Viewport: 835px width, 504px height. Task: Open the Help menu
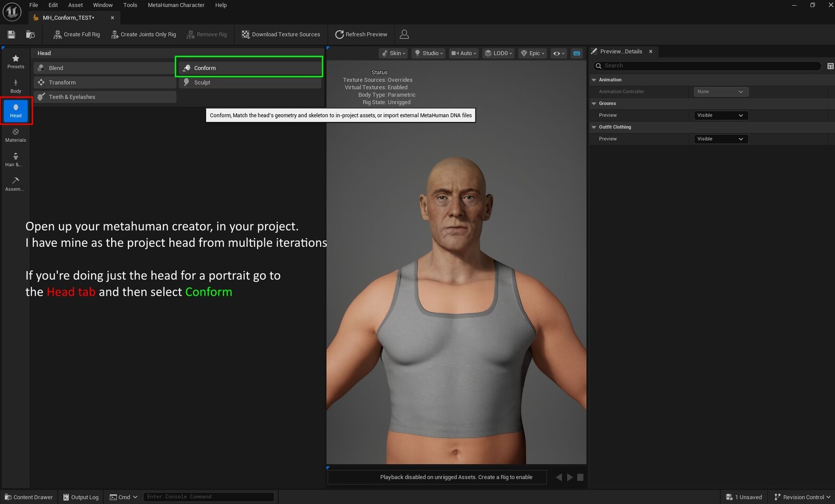221,5
